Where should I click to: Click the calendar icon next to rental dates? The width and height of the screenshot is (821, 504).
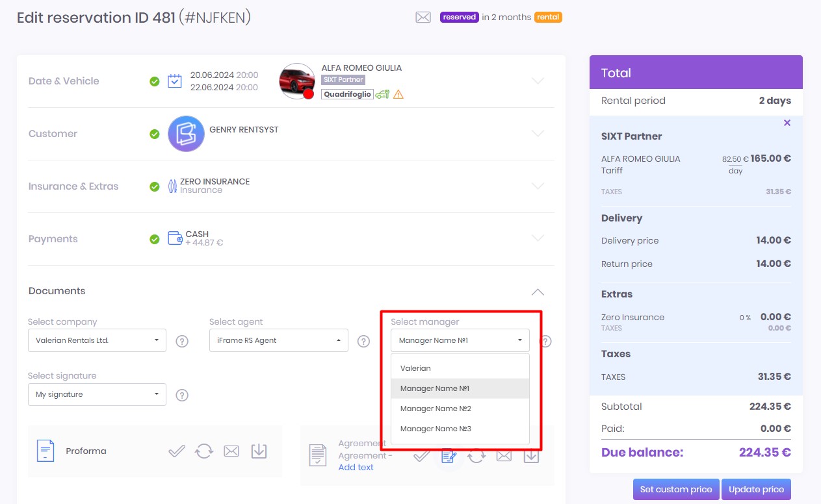(174, 81)
